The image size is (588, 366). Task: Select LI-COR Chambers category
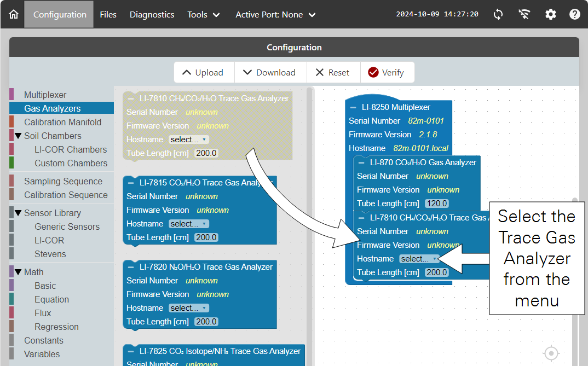(x=71, y=149)
